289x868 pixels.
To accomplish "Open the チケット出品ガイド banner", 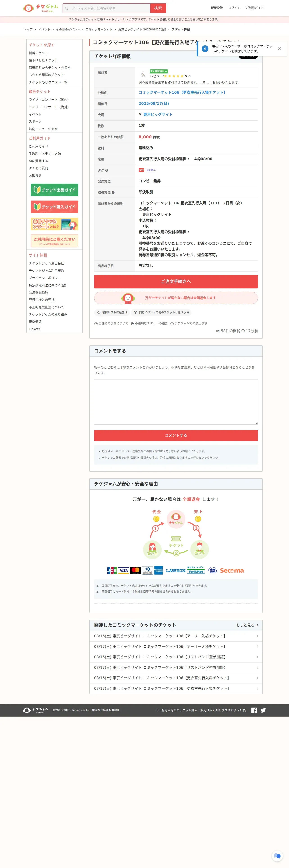I will coord(54,190).
